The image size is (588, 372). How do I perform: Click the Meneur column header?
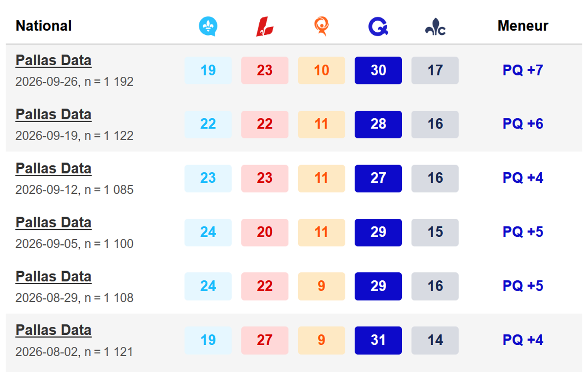pyautogui.click(x=523, y=26)
